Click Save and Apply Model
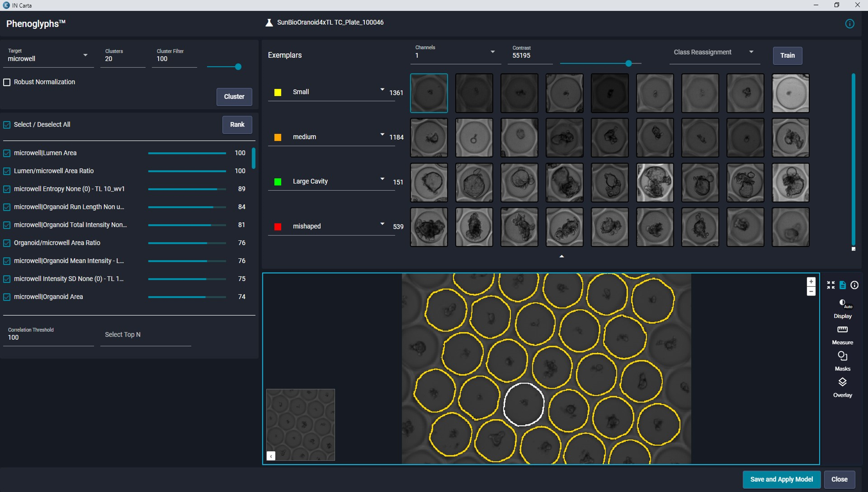The height and width of the screenshot is (492, 868). click(781, 479)
